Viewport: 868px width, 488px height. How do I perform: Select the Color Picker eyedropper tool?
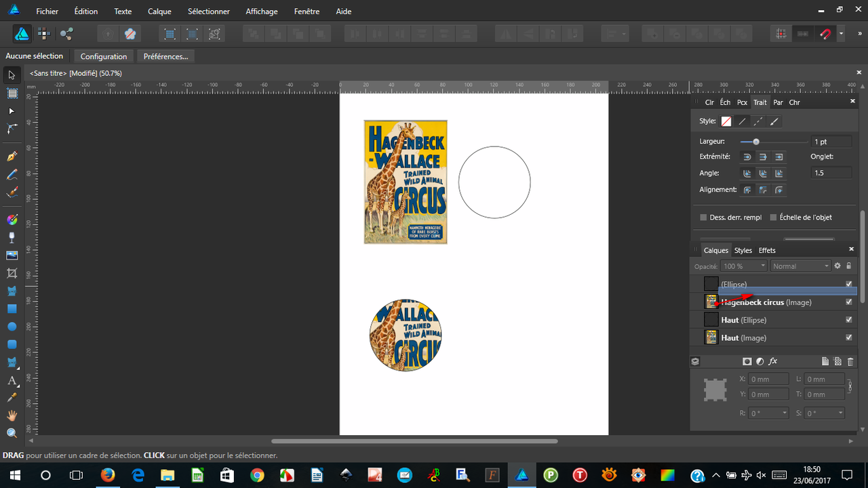[12, 398]
